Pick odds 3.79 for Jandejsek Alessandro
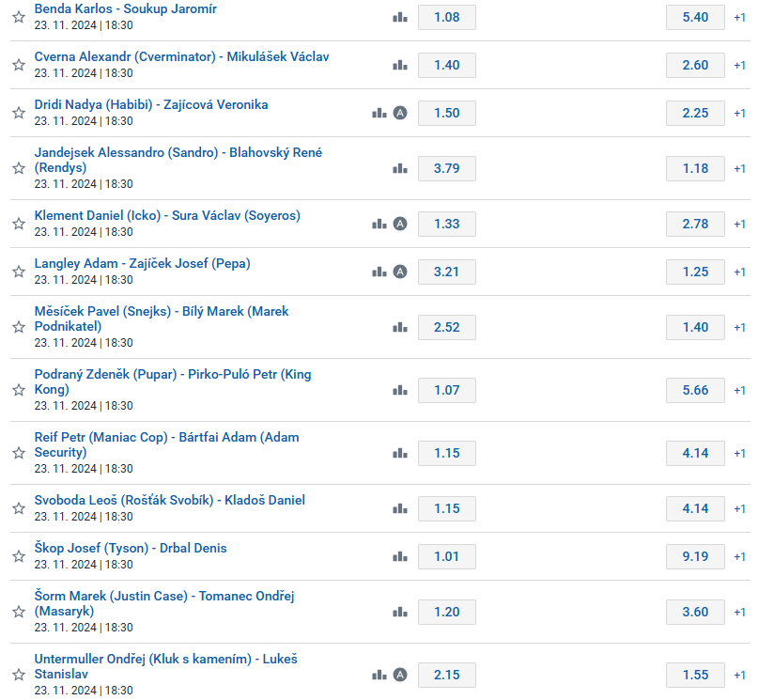The height and width of the screenshot is (700, 758). (x=447, y=168)
